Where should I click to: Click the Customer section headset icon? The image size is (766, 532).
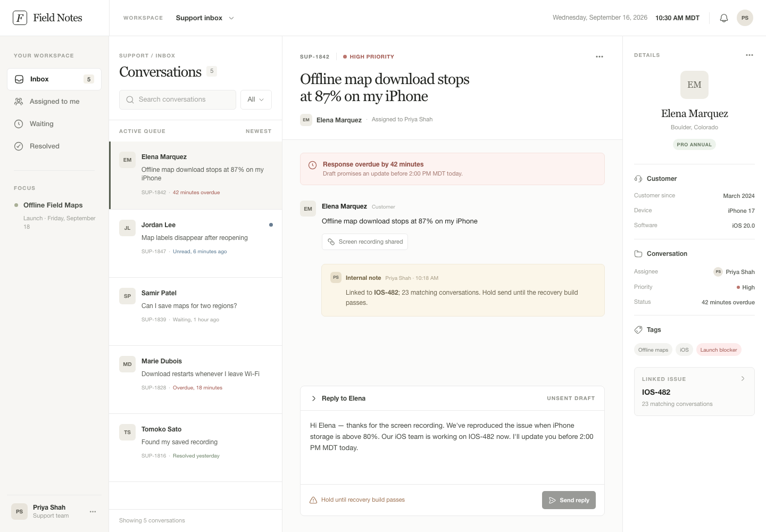[638, 179]
